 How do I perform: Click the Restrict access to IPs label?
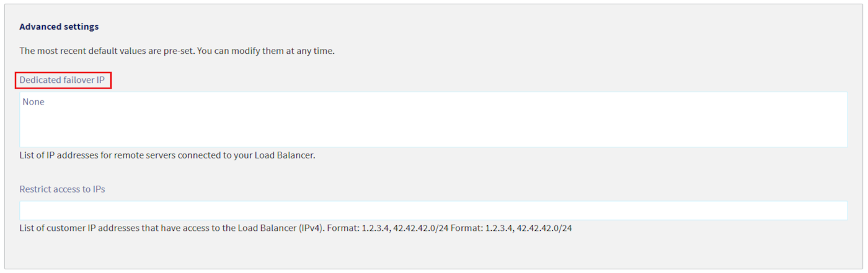62,189
